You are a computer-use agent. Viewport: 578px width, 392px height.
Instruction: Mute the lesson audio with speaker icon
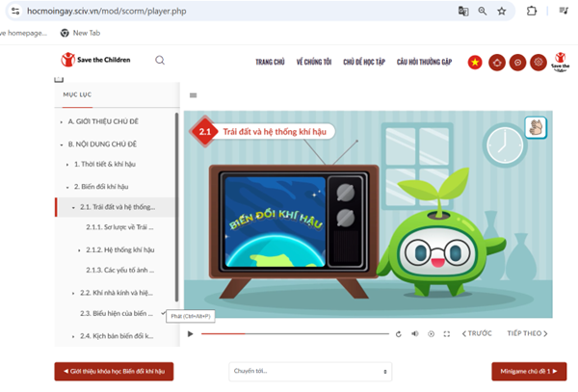(415, 334)
